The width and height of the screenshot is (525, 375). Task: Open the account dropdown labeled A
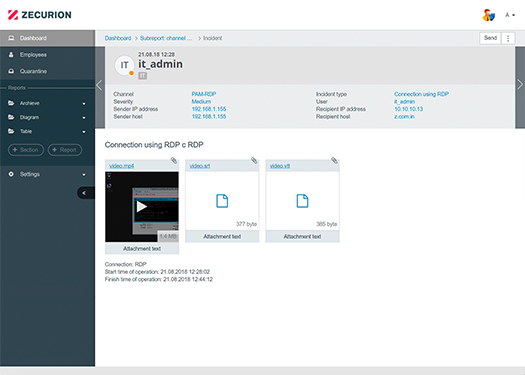(x=510, y=15)
